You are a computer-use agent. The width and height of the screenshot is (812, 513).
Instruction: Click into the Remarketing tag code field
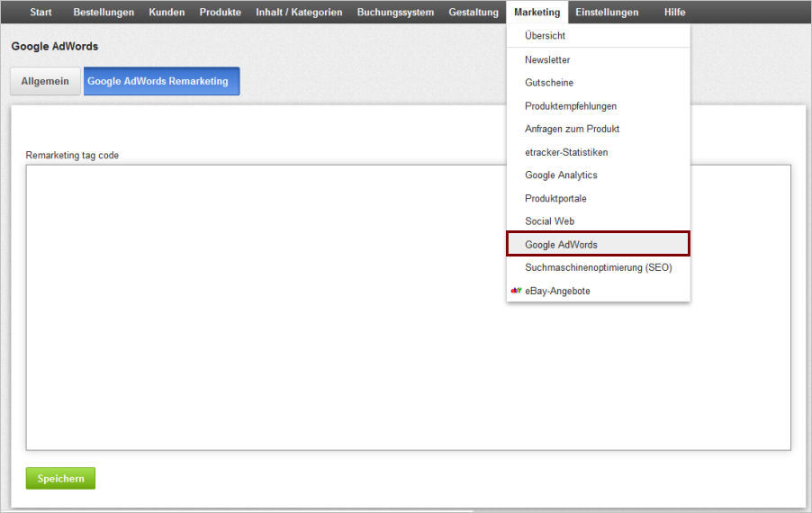408,308
